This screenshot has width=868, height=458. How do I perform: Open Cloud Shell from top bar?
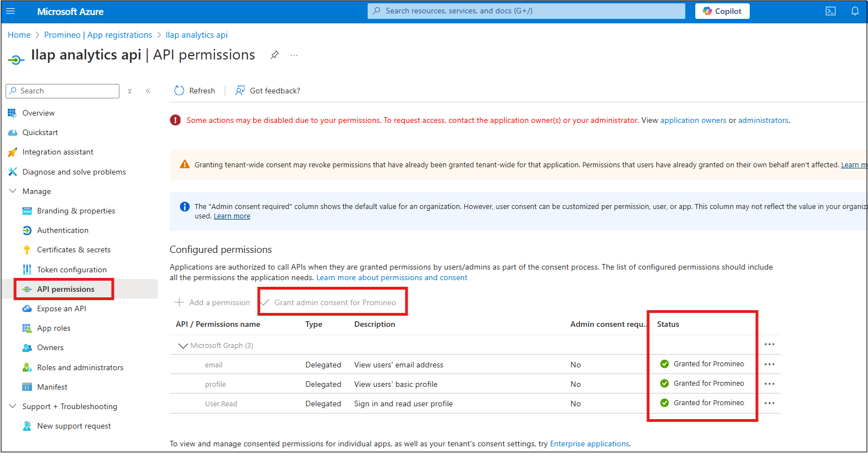[x=831, y=11]
